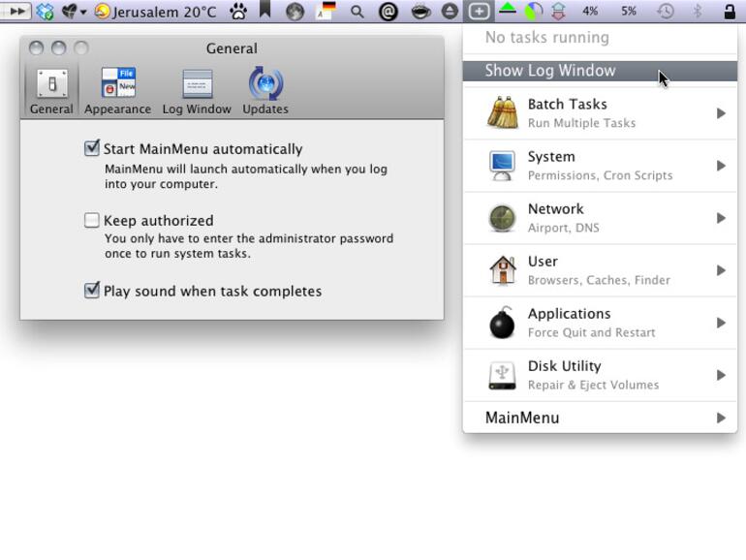The height and width of the screenshot is (560, 746).
Task: Open the Log Window preferences tab
Action: click(x=197, y=91)
